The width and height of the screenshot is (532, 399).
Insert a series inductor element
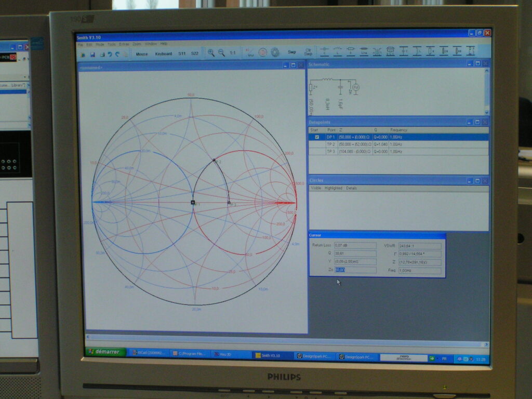(x=338, y=51)
